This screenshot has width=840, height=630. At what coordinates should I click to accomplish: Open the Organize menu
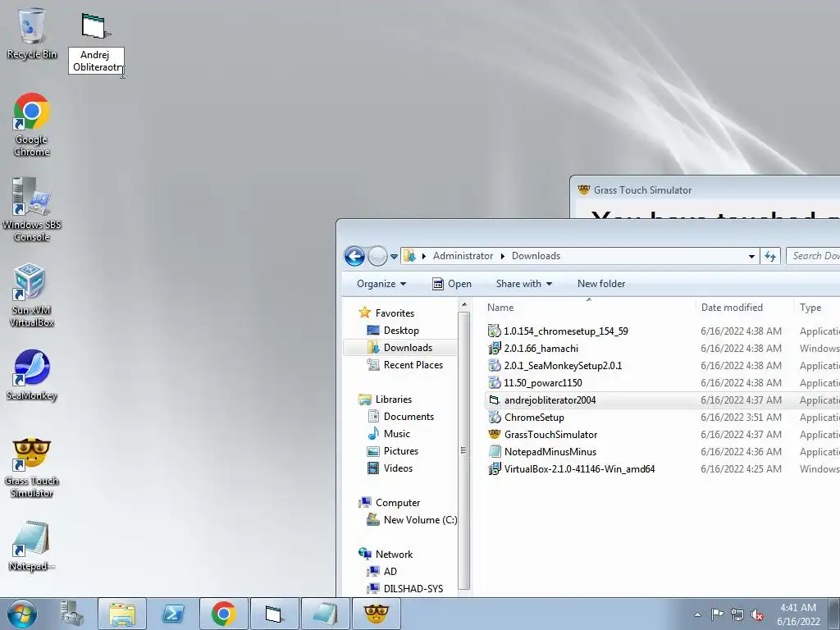tap(381, 284)
